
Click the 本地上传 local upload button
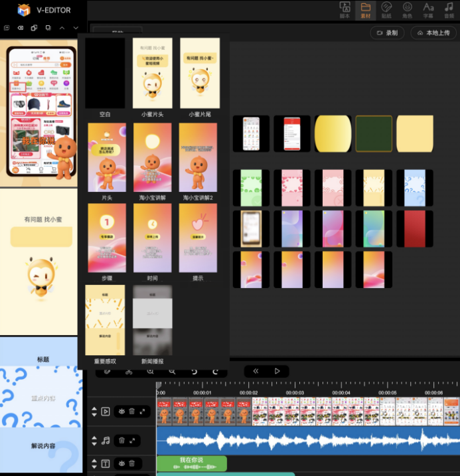click(433, 33)
